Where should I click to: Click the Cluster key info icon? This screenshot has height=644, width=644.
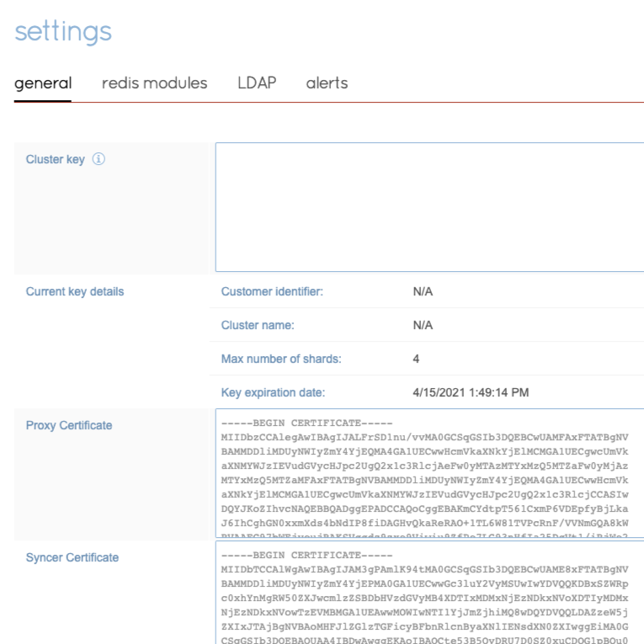tap(98, 159)
